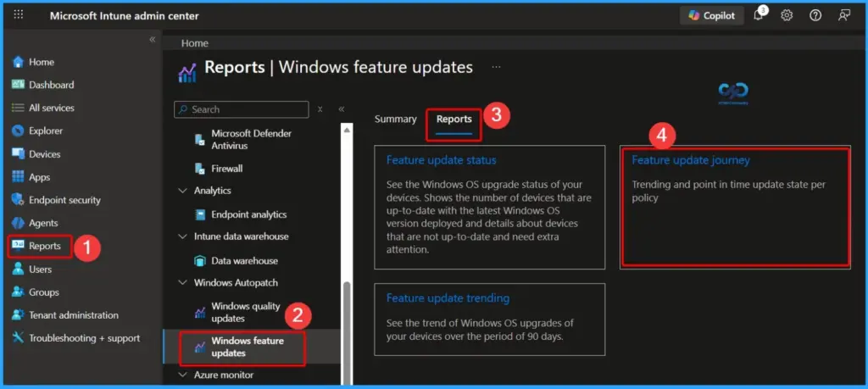Collapse the Reports side menu
This screenshot has width=868, height=389.
point(342,109)
